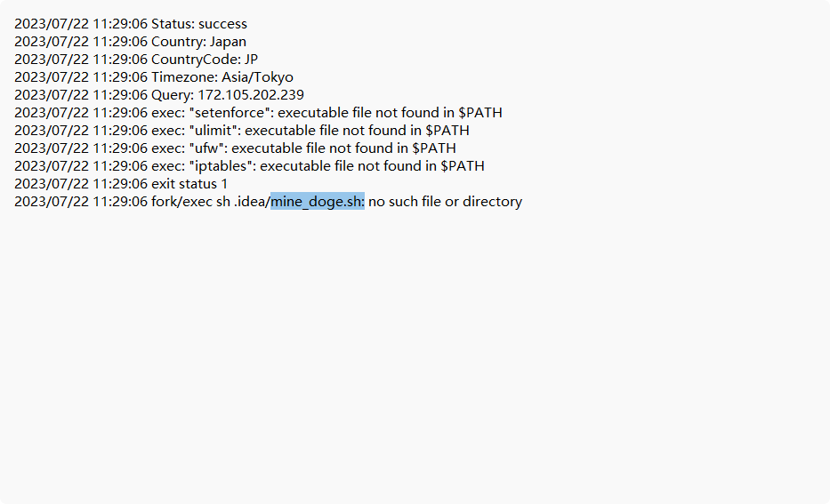Click "Asia/Tokyo" in the Timezone line

click(257, 77)
